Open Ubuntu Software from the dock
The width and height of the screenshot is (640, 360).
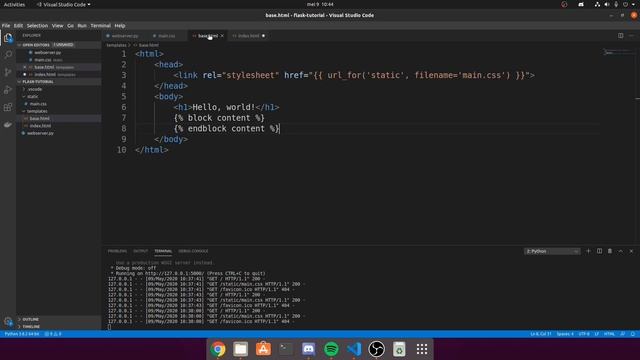pos(263,349)
